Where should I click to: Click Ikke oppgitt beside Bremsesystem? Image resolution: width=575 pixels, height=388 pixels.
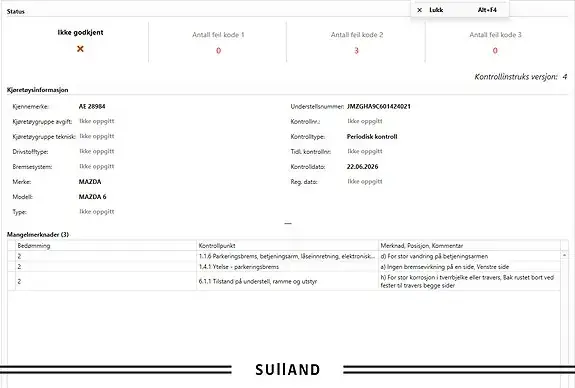coord(97,166)
